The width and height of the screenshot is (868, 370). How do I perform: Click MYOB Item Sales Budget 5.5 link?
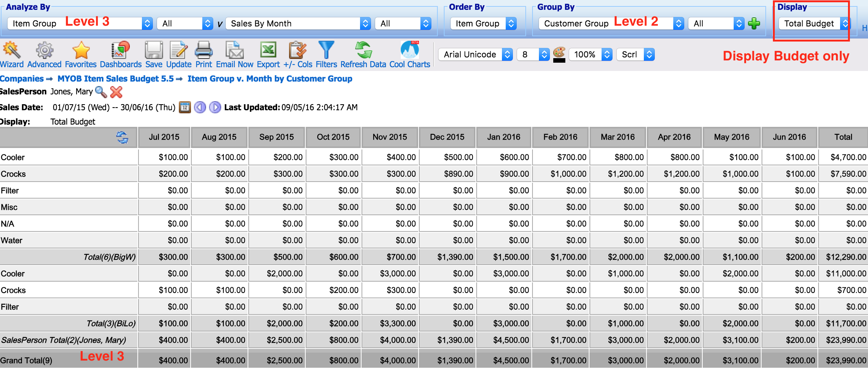(115, 79)
